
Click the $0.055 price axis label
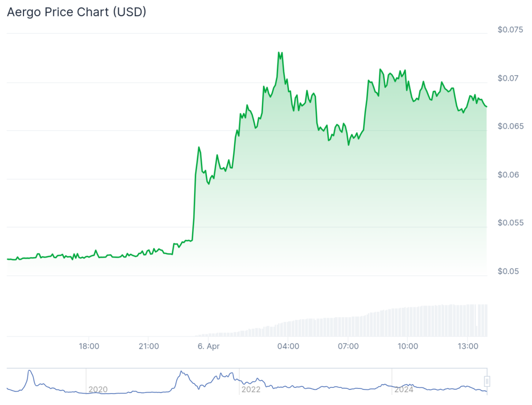click(x=510, y=223)
